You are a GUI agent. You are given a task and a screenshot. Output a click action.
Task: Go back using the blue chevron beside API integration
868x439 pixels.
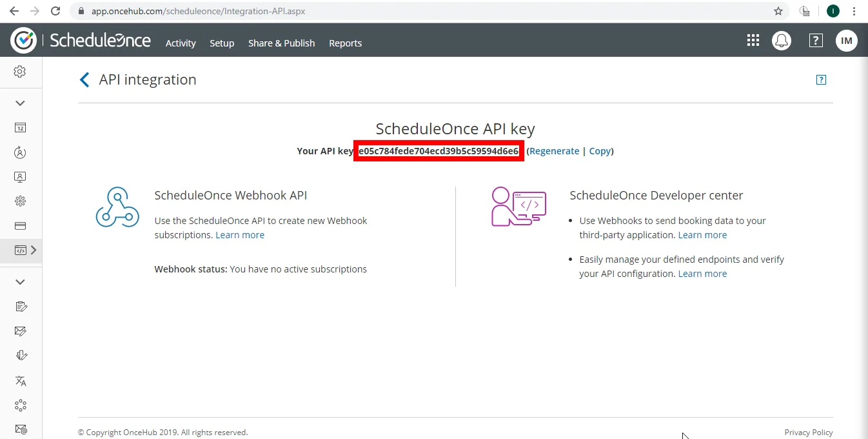pos(84,79)
